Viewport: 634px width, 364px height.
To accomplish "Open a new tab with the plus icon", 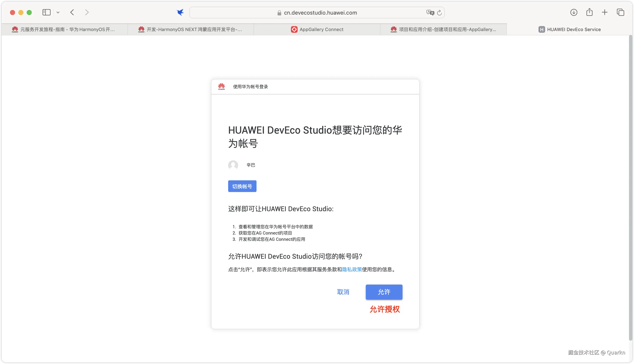I will tap(605, 12).
